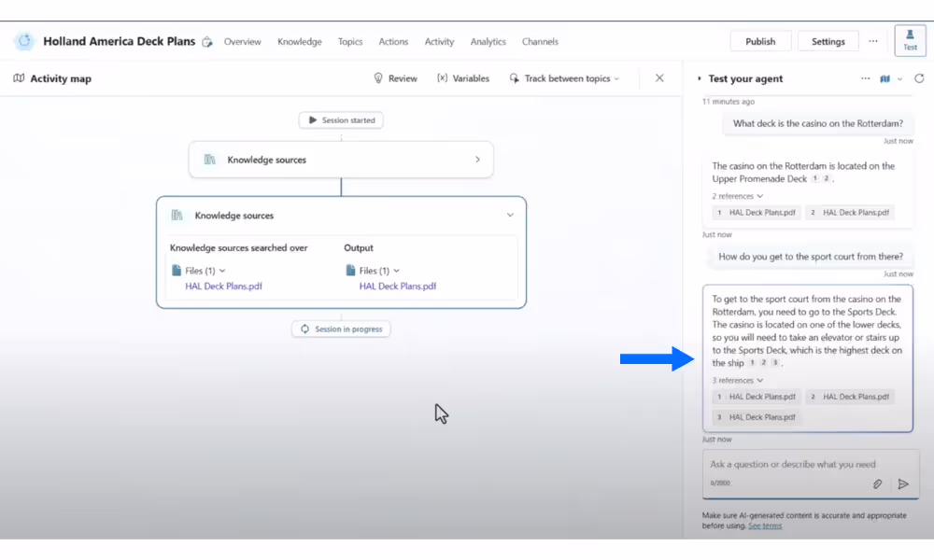Click the Activity map icon
Viewport: 934px width, 560px height.
19,78
